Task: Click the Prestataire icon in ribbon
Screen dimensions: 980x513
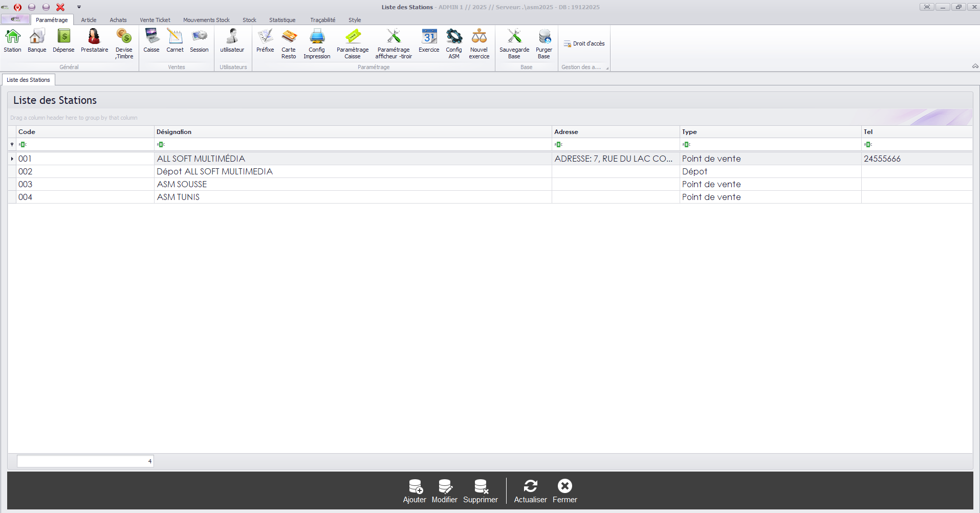Action: click(x=94, y=41)
